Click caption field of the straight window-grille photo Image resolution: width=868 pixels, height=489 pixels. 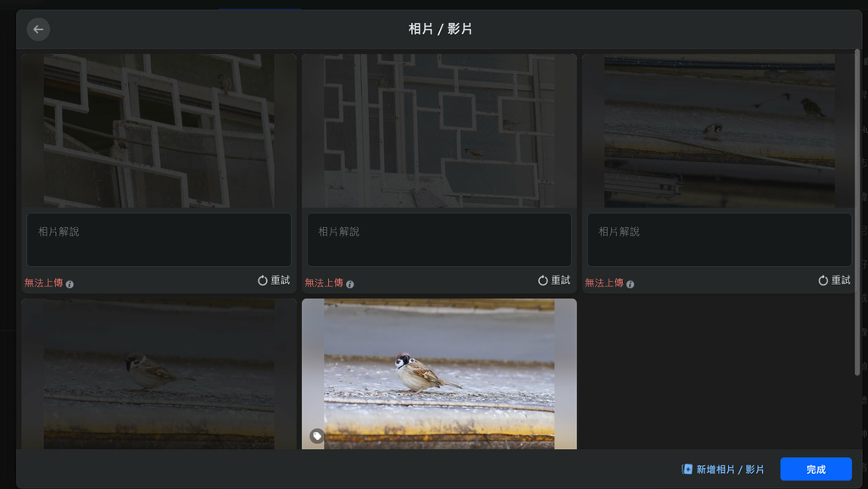tap(439, 240)
